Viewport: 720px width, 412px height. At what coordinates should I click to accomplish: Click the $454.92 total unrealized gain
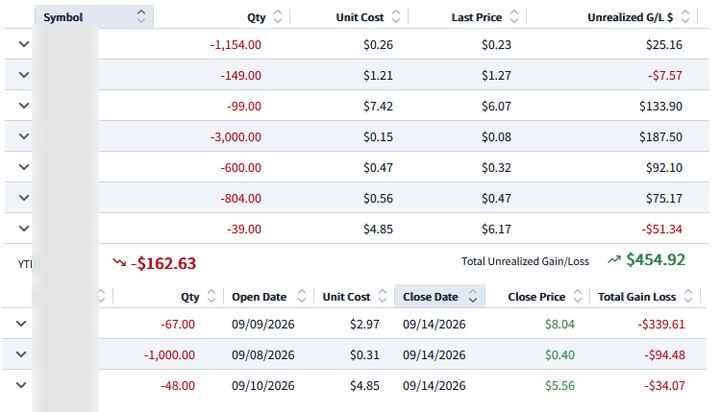pos(656,260)
